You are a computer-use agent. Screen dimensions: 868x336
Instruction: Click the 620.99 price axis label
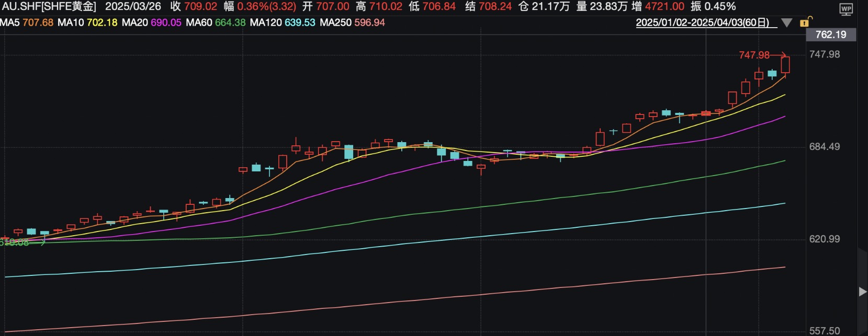(825, 239)
